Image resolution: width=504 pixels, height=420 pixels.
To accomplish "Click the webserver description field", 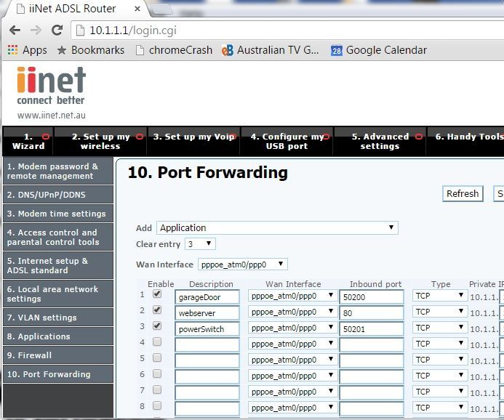I will 207,312.
